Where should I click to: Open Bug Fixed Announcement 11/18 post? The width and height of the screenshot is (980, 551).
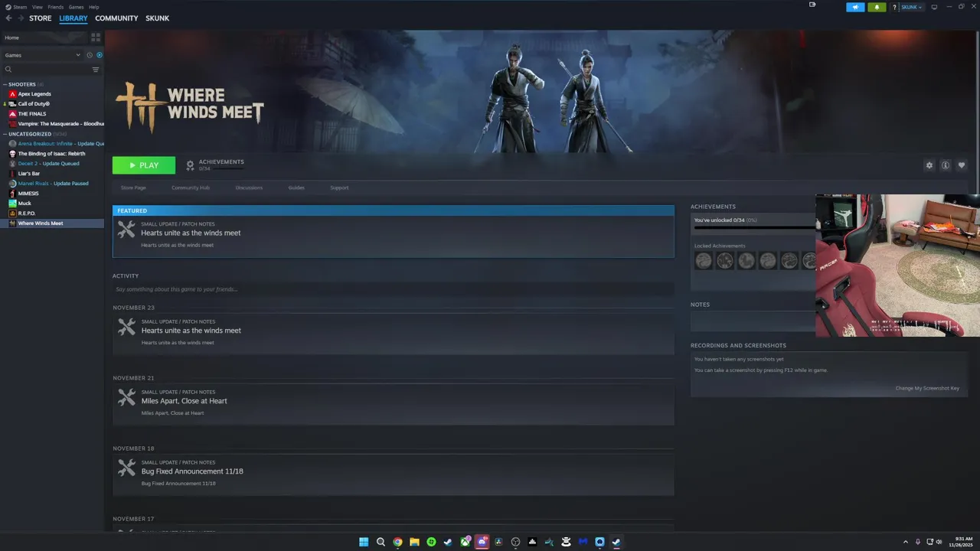click(394, 474)
